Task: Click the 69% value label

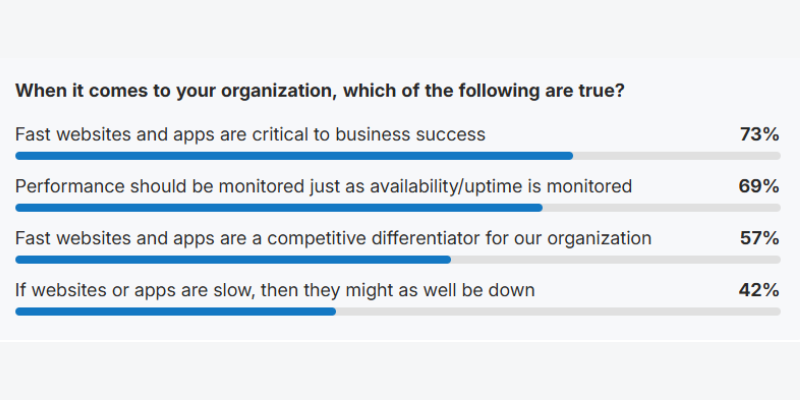Action: (x=759, y=187)
